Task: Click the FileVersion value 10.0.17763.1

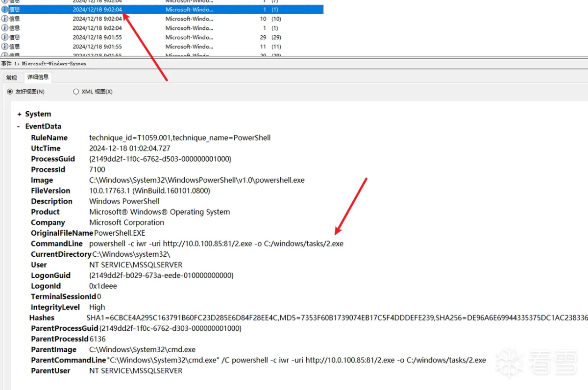Action: click(149, 191)
